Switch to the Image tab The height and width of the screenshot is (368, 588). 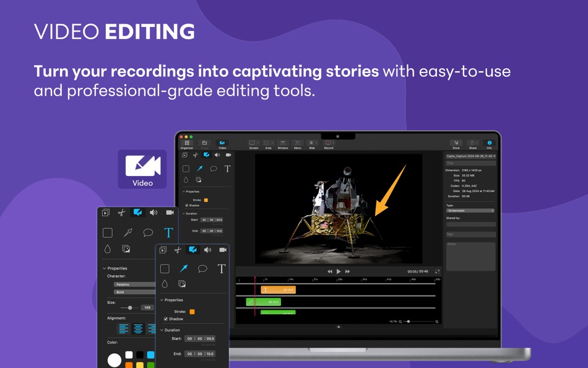(x=205, y=142)
